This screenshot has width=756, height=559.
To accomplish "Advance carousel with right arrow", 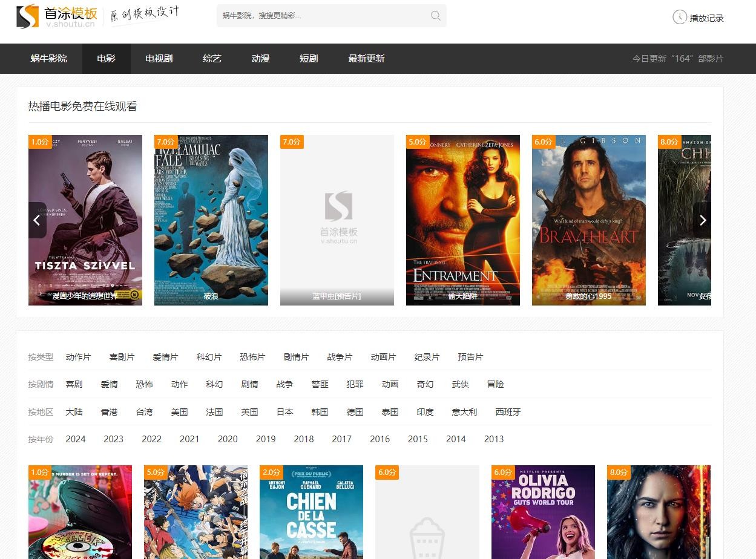I will 702,220.
